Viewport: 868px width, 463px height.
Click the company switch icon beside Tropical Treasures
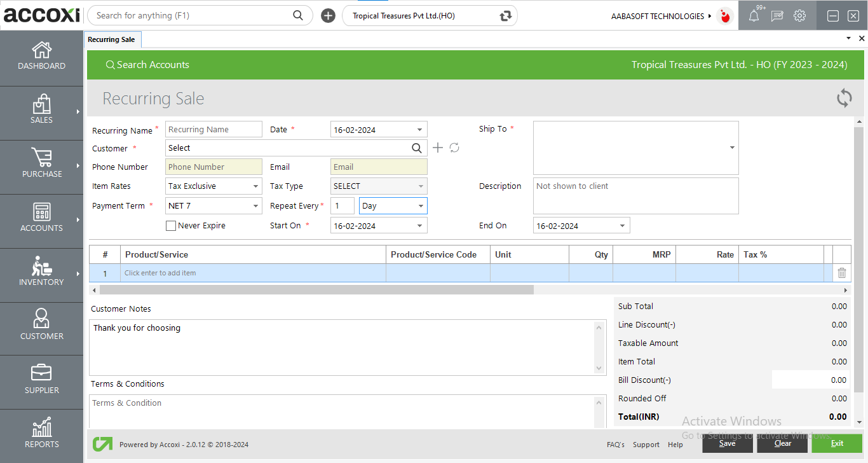pyautogui.click(x=504, y=15)
